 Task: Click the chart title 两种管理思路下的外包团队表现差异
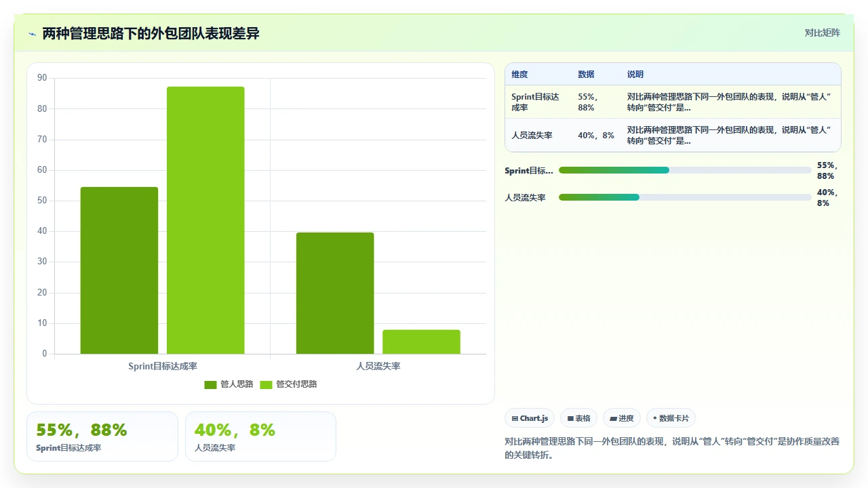tap(151, 33)
